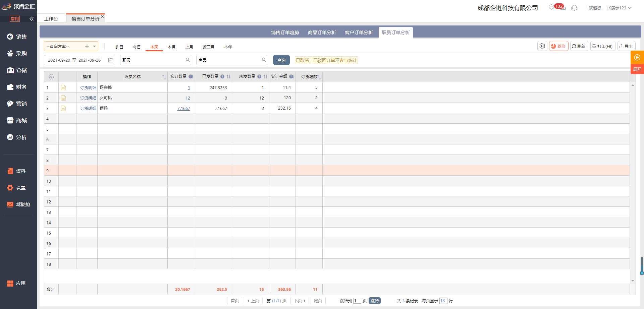This screenshot has height=309, width=644.
Task: Open 订货明细 link for 女司机 row
Action: [x=88, y=98]
